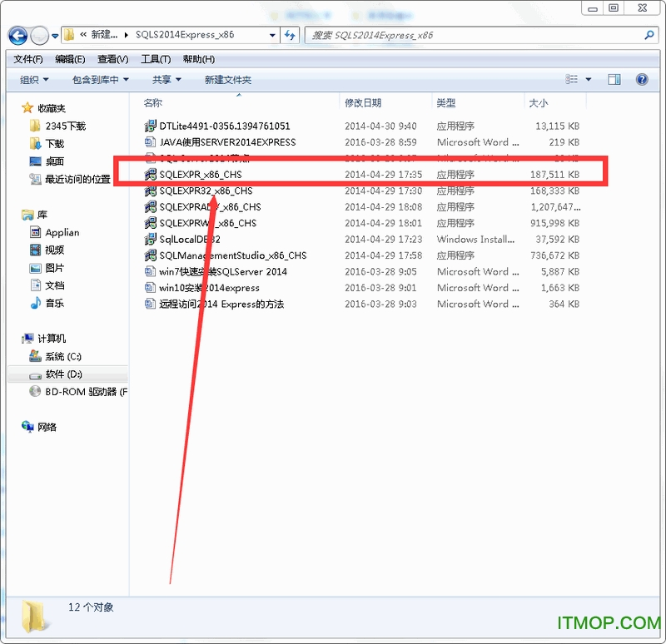This screenshot has width=666, height=644.
Task: Click the back navigation arrow
Action: 17,37
